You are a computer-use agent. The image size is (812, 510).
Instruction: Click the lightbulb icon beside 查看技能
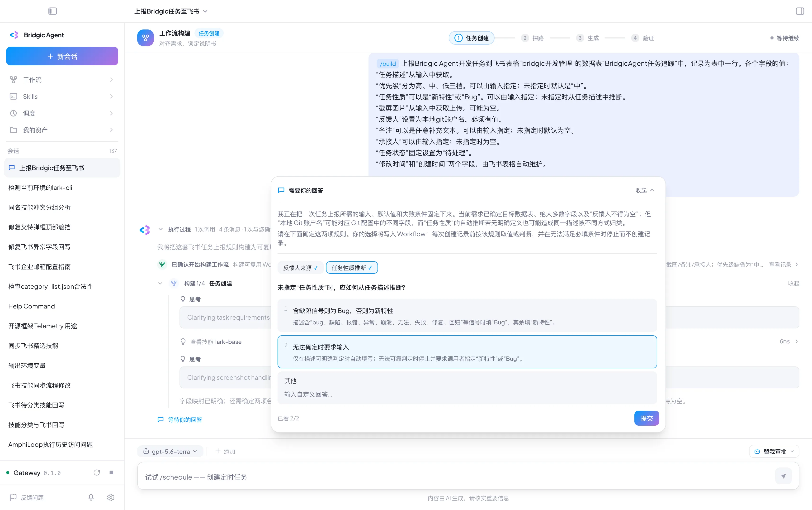pos(183,342)
